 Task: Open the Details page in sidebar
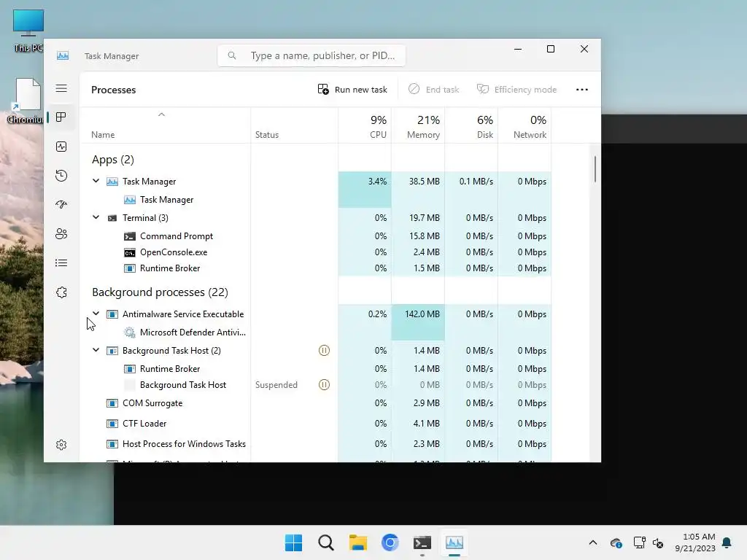point(61,262)
